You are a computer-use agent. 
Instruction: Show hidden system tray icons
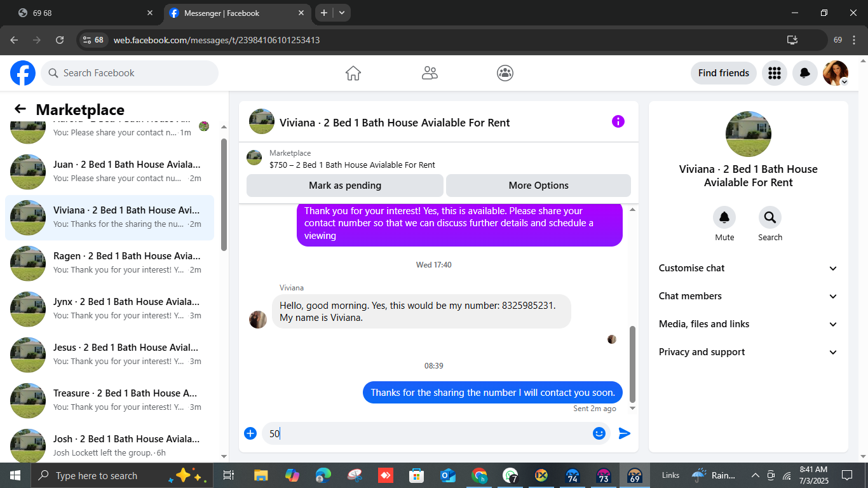[756, 475]
